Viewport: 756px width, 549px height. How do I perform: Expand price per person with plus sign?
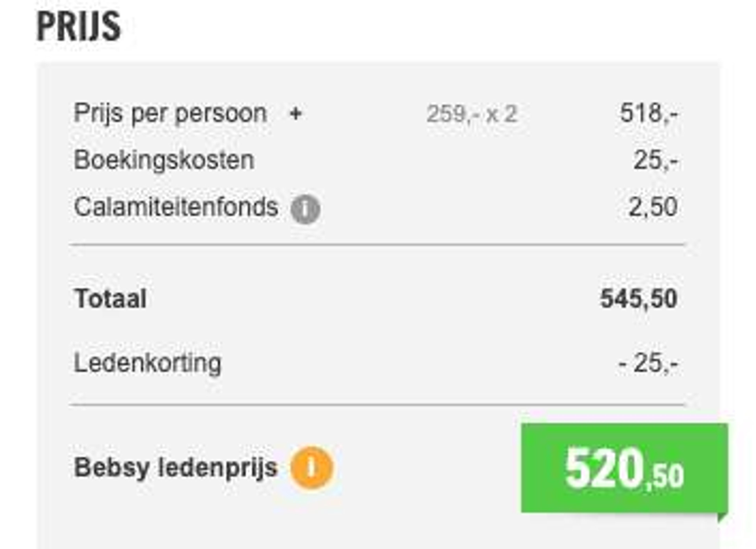(296, 114)
